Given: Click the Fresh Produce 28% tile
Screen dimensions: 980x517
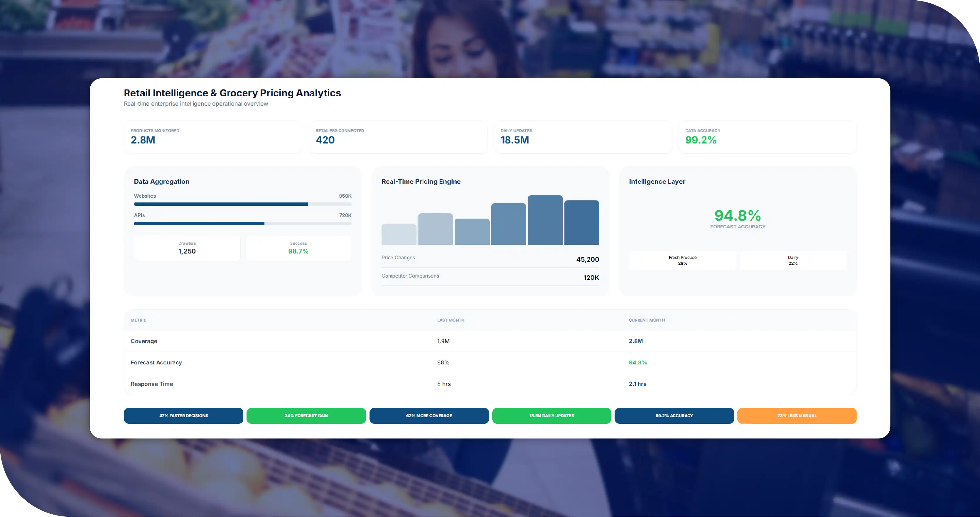Looking at the screenshot, I should point(682,261).
